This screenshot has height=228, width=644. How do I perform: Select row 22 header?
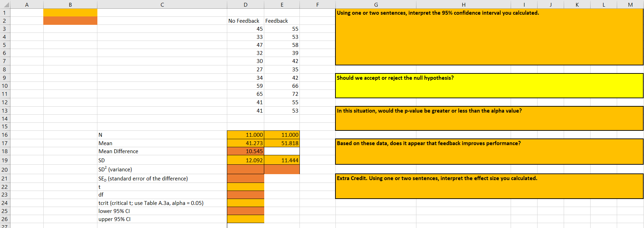[x=5, y=187]
